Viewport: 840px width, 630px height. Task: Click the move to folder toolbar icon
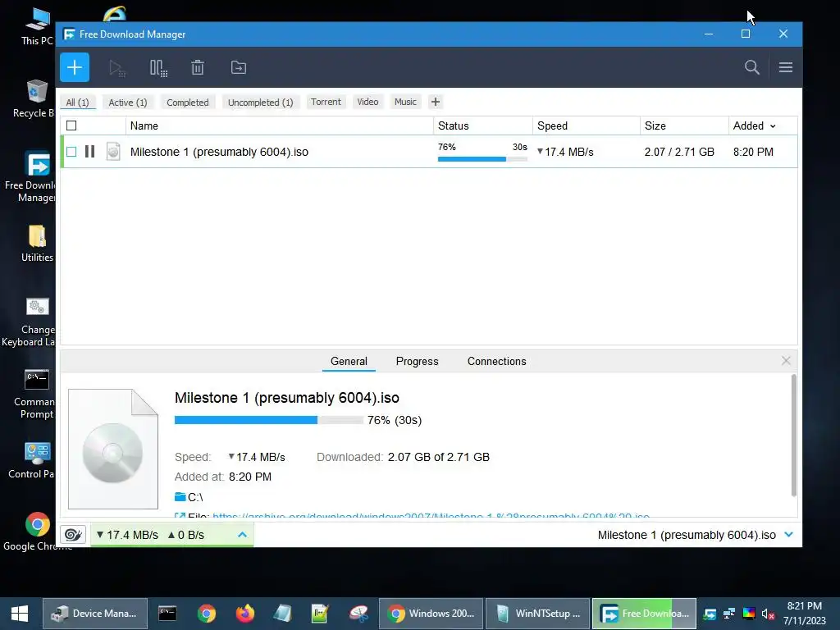click(239, 67)
